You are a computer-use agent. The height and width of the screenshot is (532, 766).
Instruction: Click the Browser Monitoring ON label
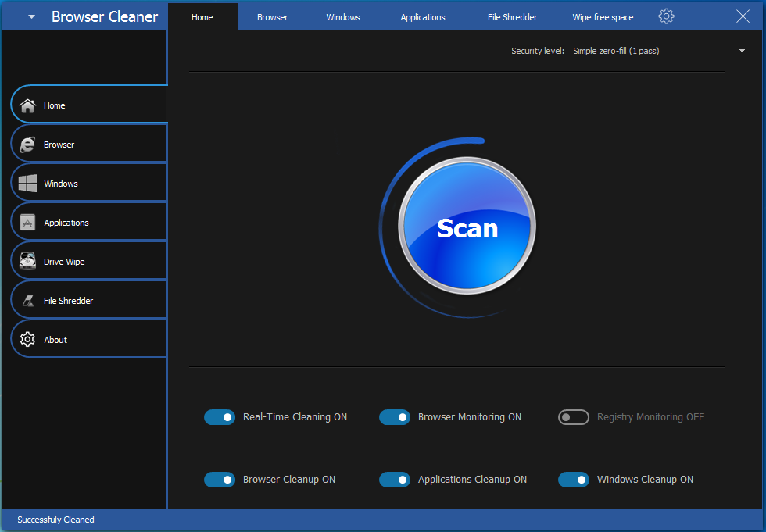pyautogui.click(x=470, y=417)
